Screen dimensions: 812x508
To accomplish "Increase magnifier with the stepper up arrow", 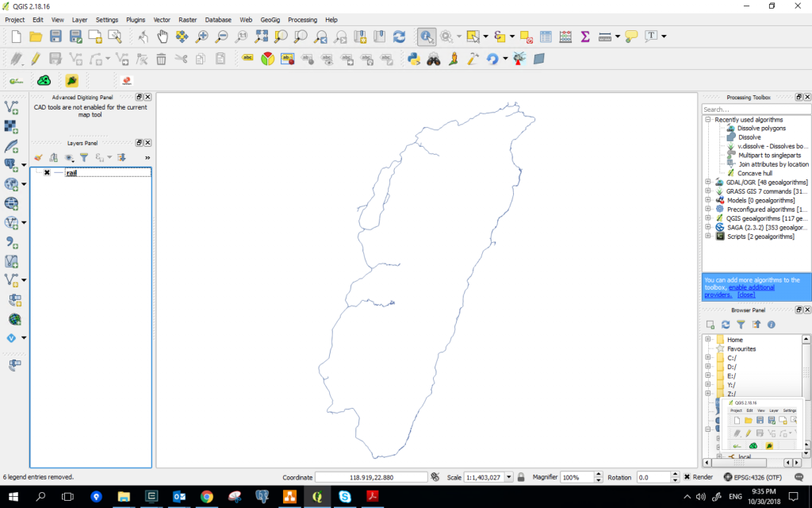I will tap(599, 475).
